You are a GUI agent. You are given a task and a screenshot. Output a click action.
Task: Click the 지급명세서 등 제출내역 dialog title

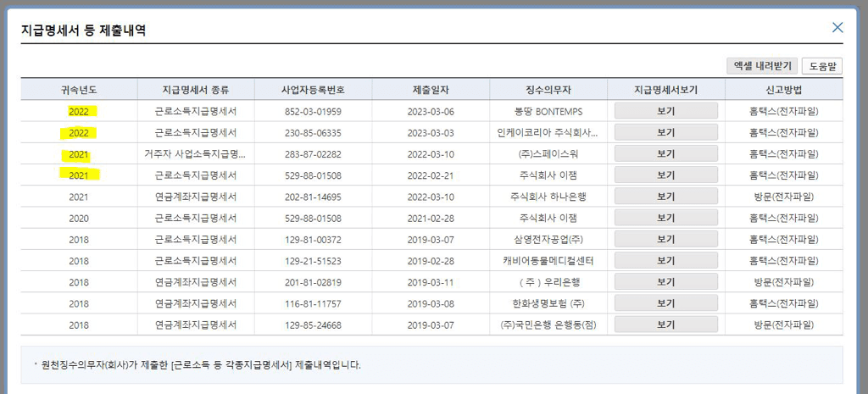(x=83, y=30)
